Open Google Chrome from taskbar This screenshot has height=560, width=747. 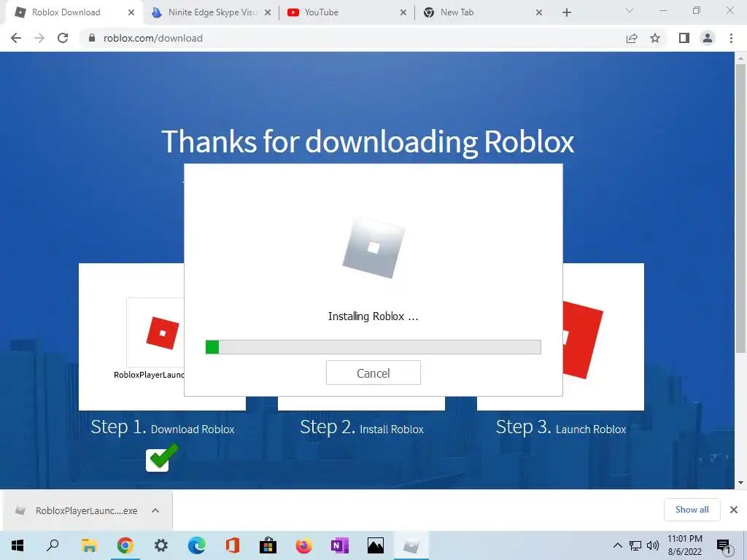125,545
